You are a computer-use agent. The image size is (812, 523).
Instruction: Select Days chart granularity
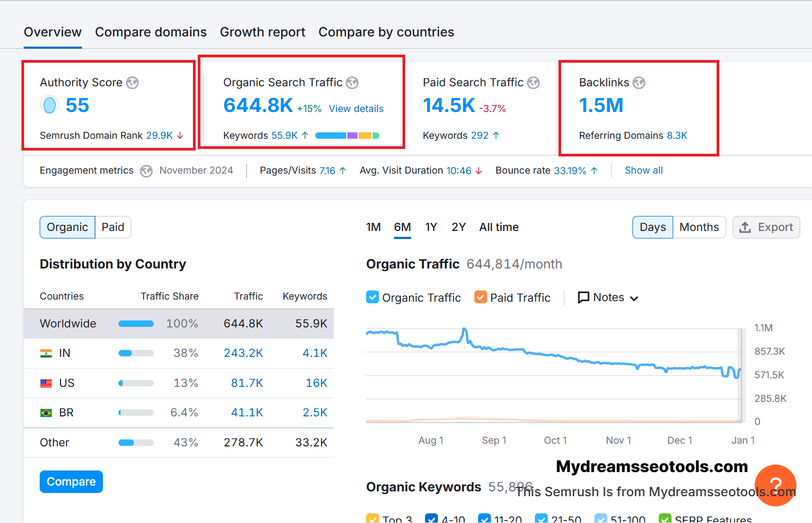(653, 227)
